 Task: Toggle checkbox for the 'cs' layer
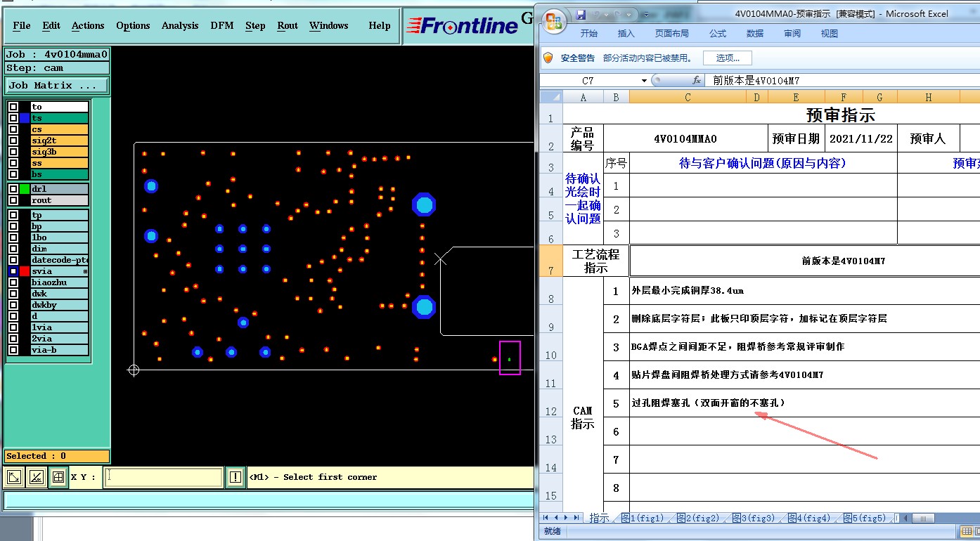[13, 129]
